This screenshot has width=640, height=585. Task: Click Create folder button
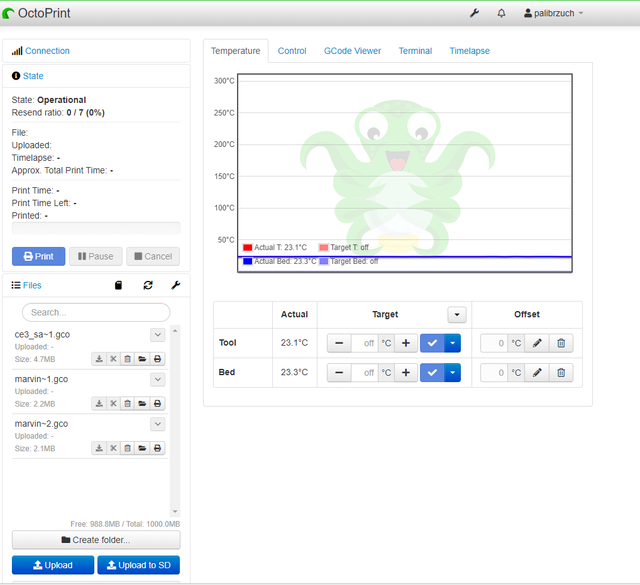96,540
